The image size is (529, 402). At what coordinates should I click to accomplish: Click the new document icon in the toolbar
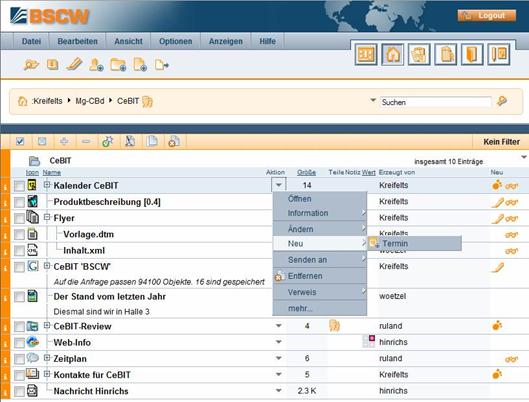pos(140,64)
